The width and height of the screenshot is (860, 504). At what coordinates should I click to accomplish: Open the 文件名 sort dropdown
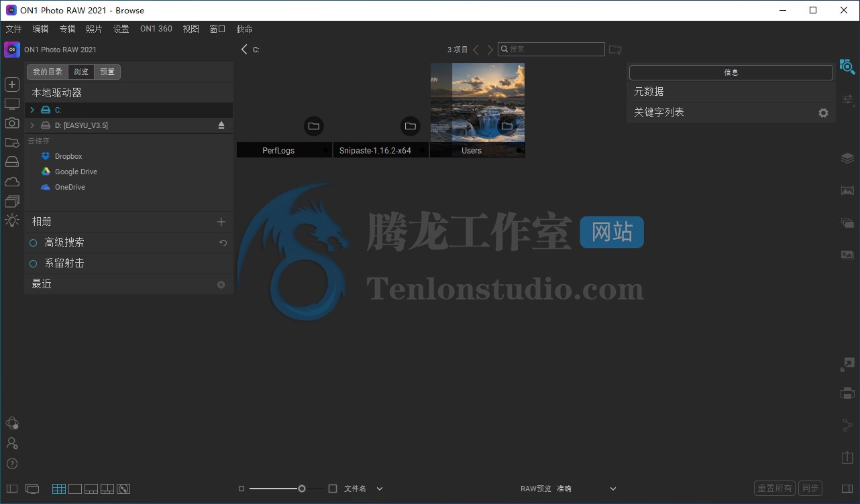coord(364,489)
